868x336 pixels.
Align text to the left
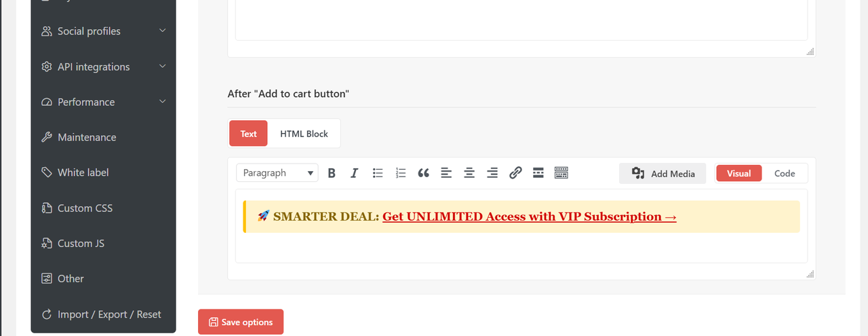tap(446, 173)
